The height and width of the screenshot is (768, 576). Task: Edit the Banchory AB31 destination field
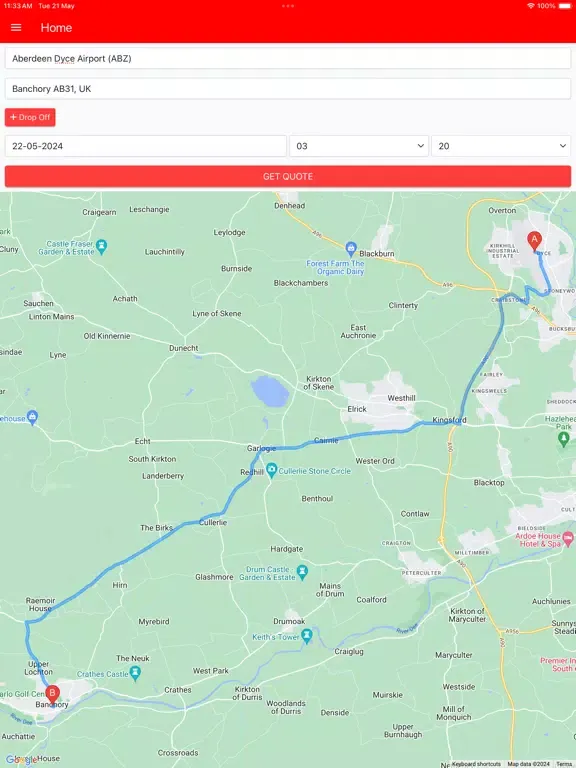click(288, 89)
